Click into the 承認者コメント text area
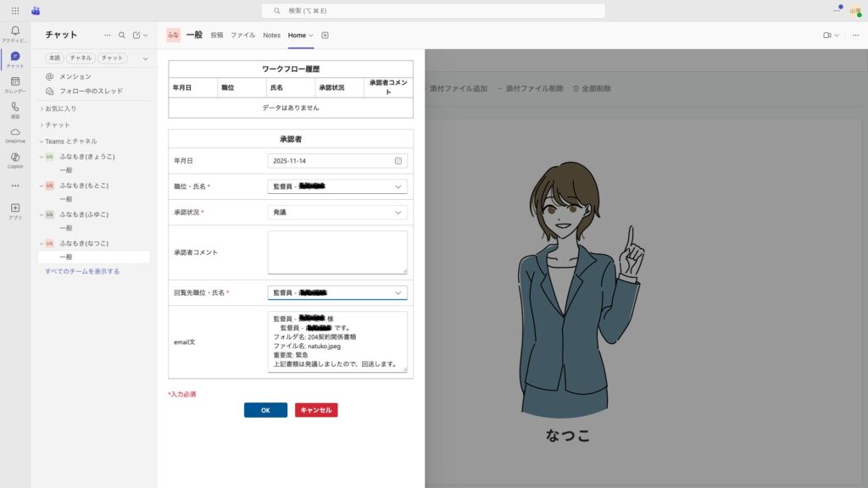868x488 pixels. pyautogui.click(x=337, y=252)
